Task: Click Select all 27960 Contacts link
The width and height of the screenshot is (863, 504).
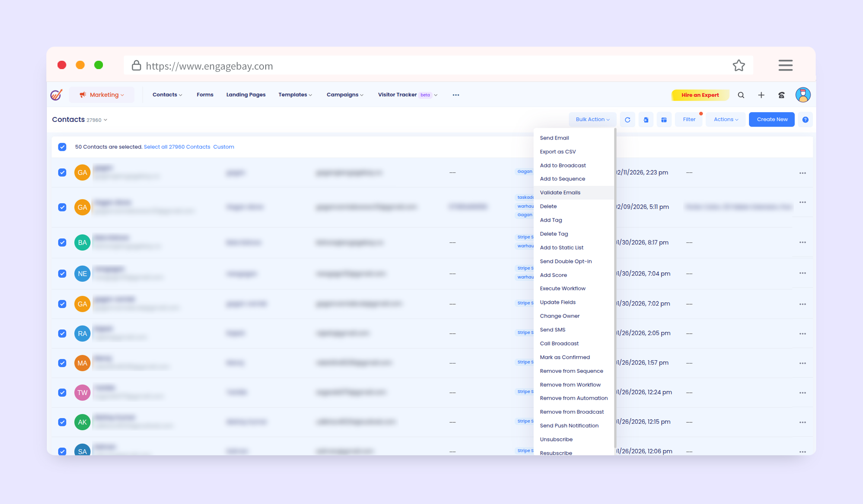Action: [177, 147]
